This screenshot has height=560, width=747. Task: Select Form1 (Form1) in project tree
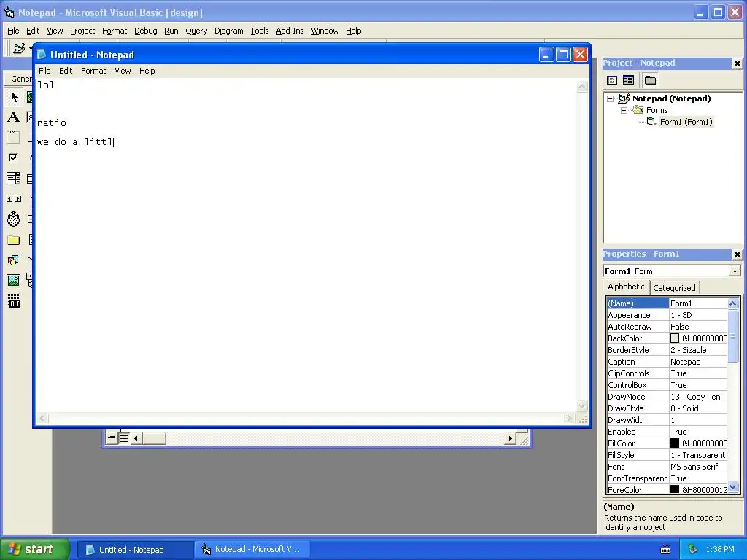(686, 122)
